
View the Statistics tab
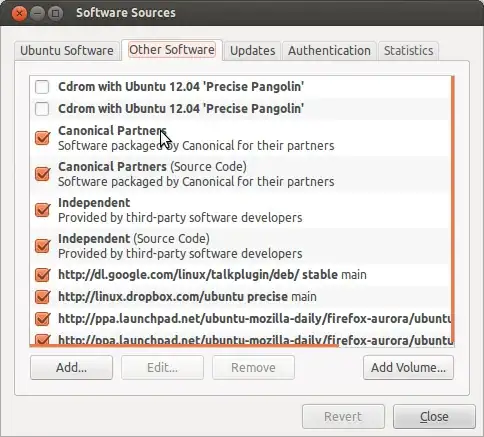tap(408, 51)
